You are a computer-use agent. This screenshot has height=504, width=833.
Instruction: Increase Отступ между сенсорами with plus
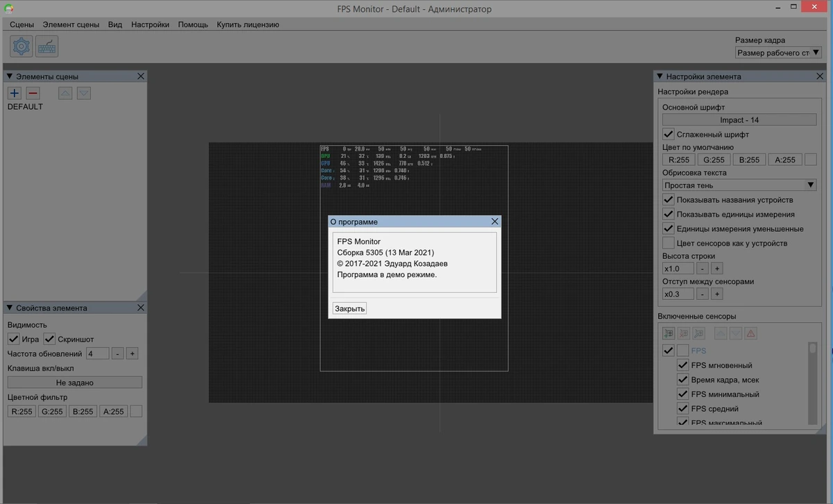[717, 294]
